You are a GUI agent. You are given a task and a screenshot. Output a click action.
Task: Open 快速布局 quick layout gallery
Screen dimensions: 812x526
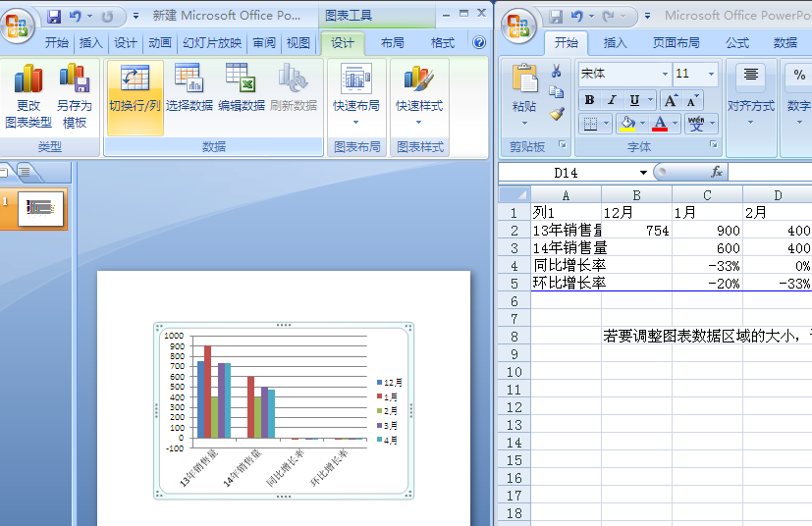pos(356,94)
